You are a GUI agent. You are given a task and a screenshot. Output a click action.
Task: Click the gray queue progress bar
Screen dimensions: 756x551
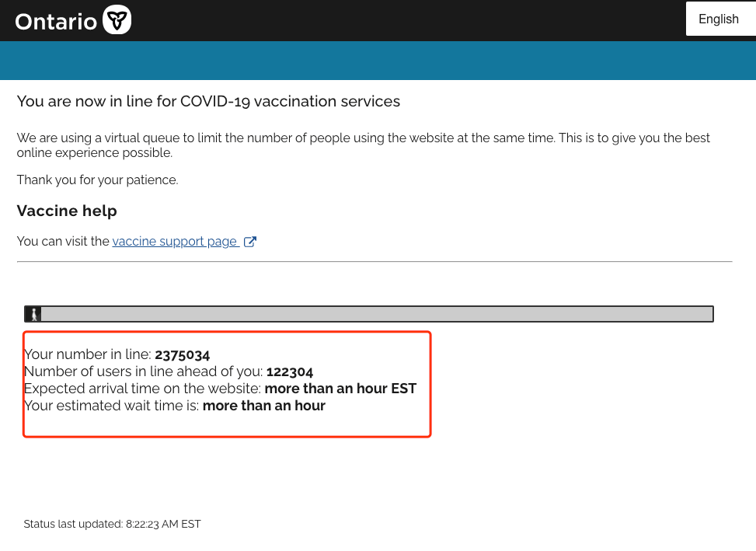(369, 314)
